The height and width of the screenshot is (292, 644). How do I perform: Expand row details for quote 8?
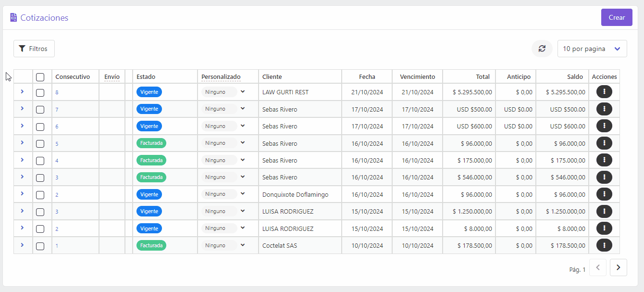pos(22,91)
